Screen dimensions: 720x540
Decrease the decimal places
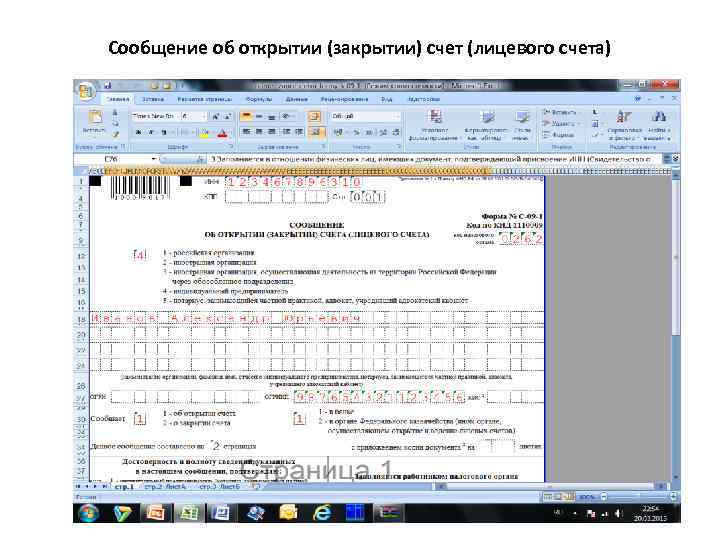point(396,132)
